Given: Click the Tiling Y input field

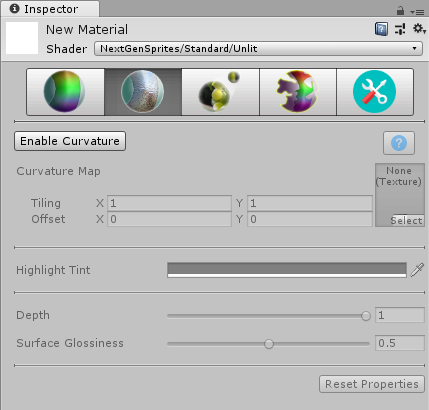Looking at the screenshot, I should [x=310, y=203].
